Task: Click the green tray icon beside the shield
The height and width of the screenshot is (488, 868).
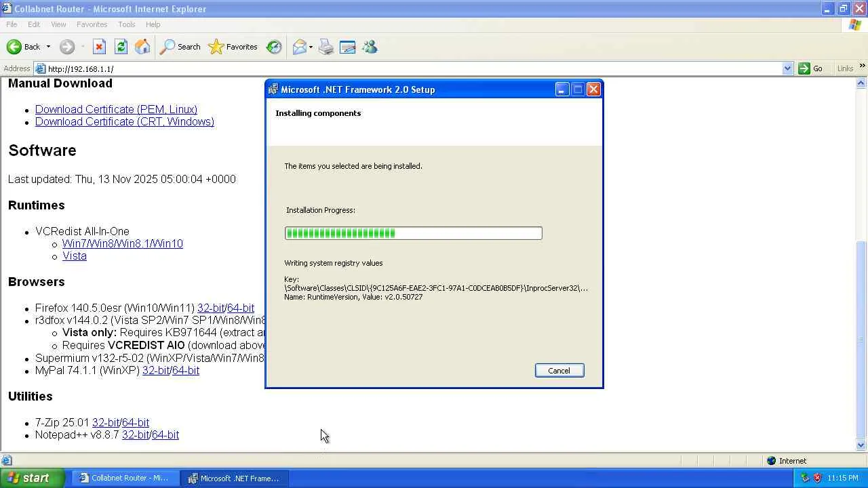Action: (805, 478)
